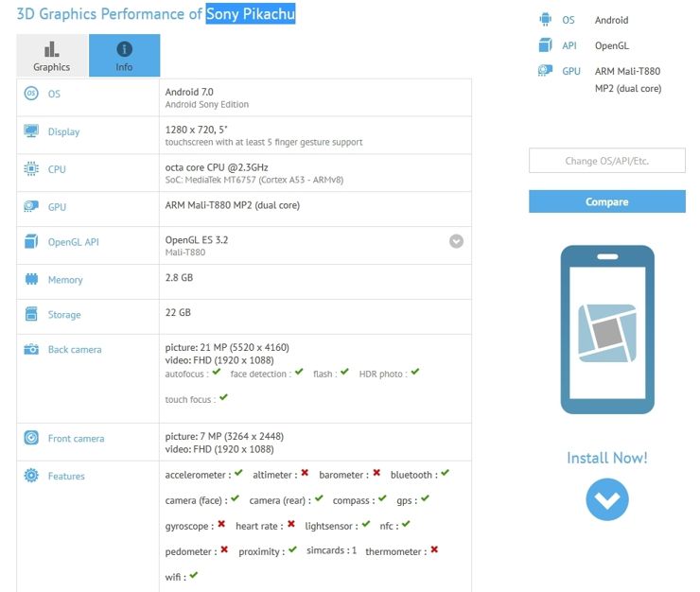Click the green checkmark beside wifi
Screen dimensions: 700x592
193,575
